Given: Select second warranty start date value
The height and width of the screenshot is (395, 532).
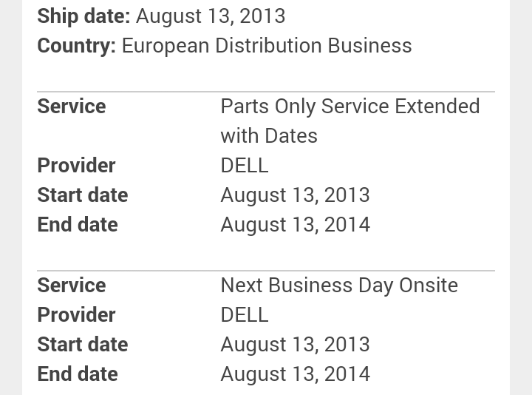Looking at the screenshot, I should coord(295,345).
